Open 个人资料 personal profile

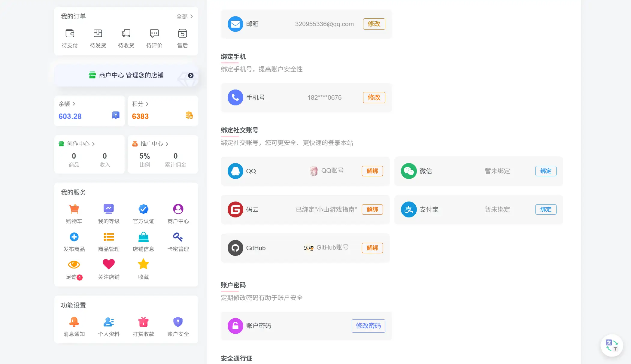click(109, 327)
